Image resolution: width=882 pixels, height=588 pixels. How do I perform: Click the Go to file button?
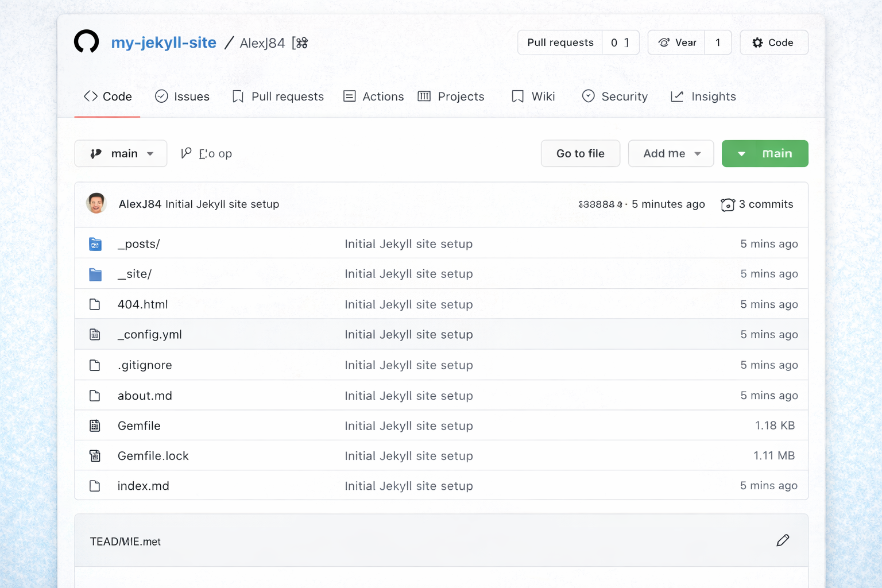tap(580, 153)
